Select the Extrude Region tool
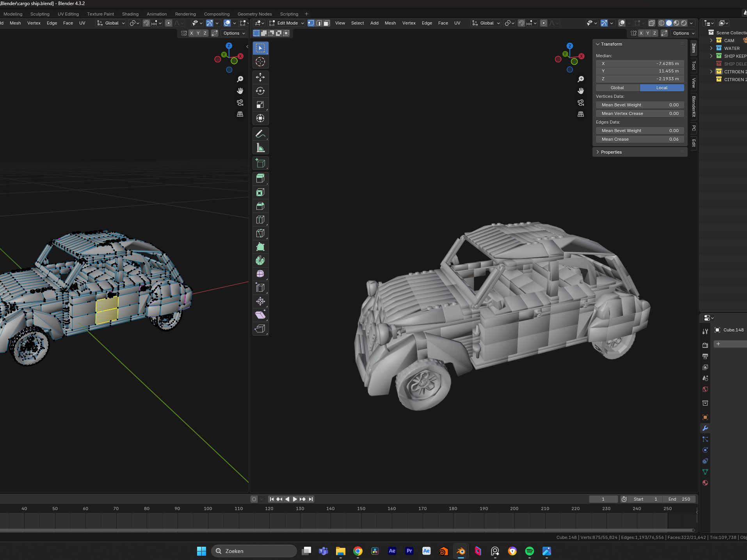Image resolution: width=747 pixels, height=560 pixels. [x=260, y=178]
